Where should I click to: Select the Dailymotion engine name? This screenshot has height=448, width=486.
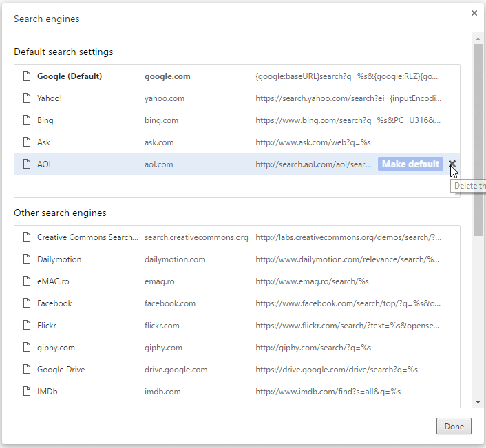(59, 259)
